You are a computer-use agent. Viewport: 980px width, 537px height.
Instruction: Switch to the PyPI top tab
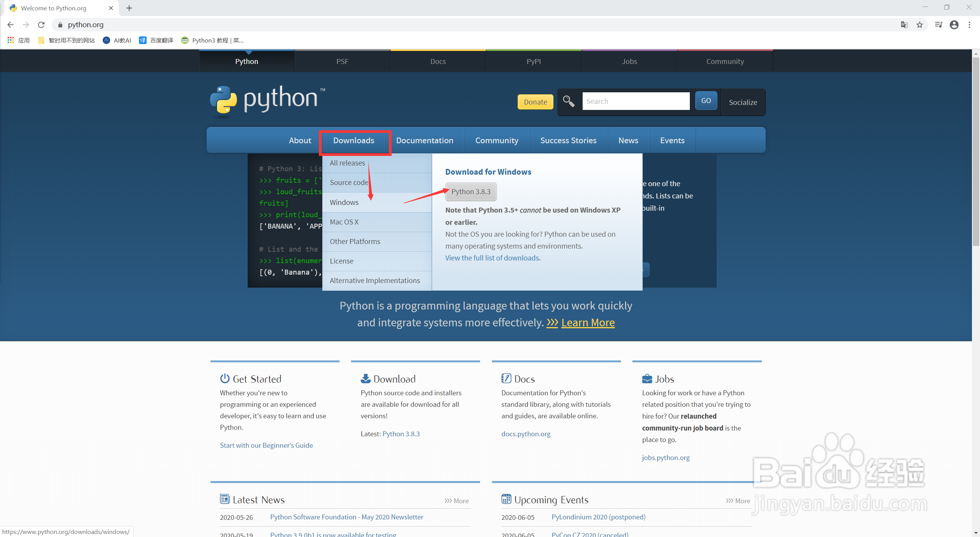pyautogui.click(x=534, y=61)
